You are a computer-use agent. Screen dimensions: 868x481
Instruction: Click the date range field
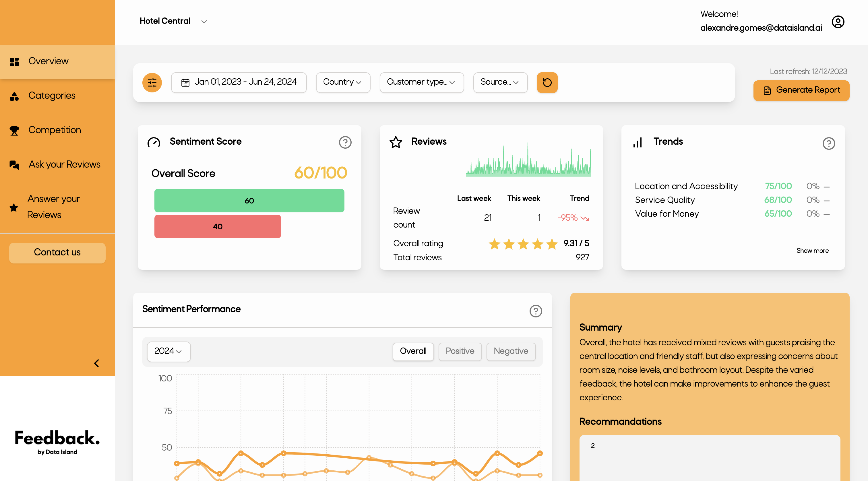tap(239, 82)
